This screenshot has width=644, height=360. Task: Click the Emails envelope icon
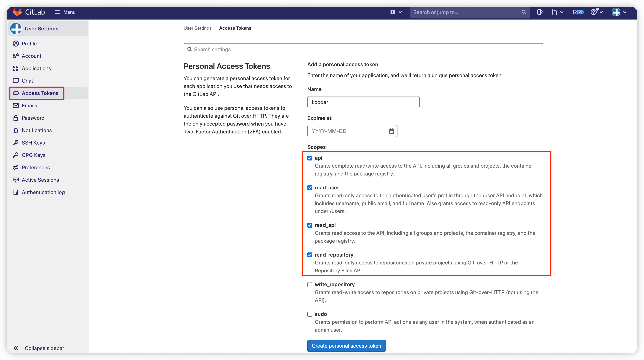(16, 105)
